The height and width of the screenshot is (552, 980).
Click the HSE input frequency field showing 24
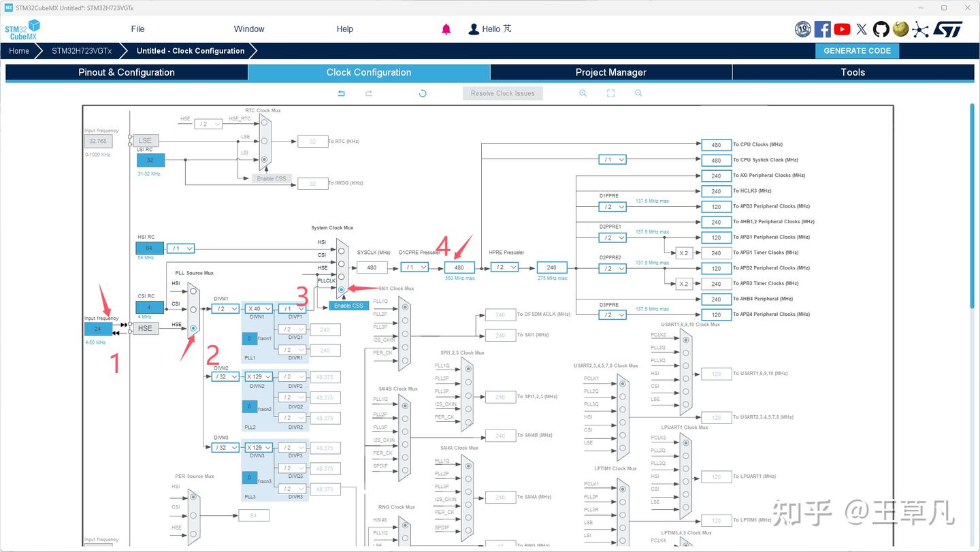(x=98, y=329)
